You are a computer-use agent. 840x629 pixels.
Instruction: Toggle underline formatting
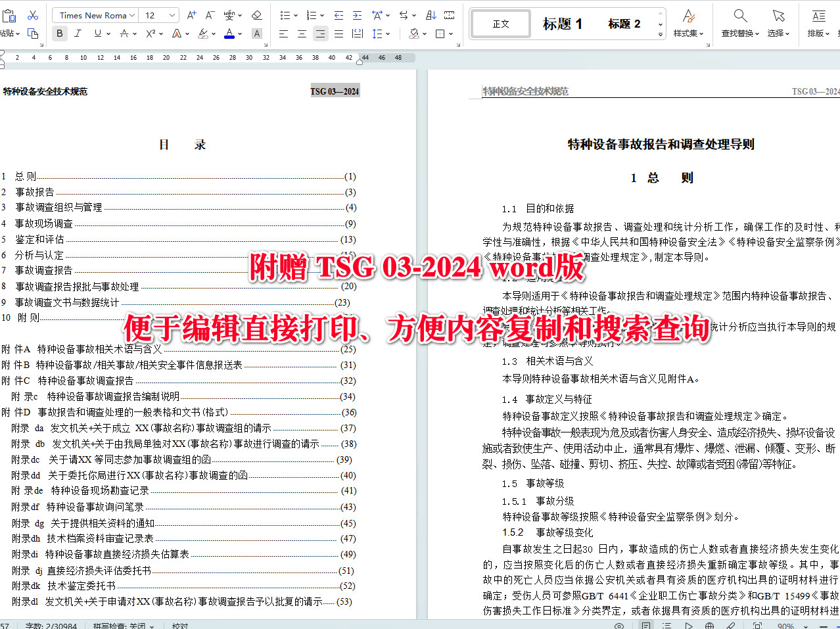click(98, 34)
